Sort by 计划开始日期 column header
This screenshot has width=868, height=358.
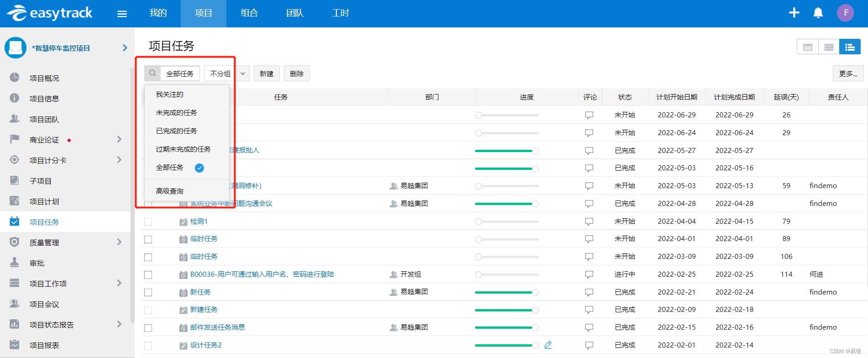677,97
